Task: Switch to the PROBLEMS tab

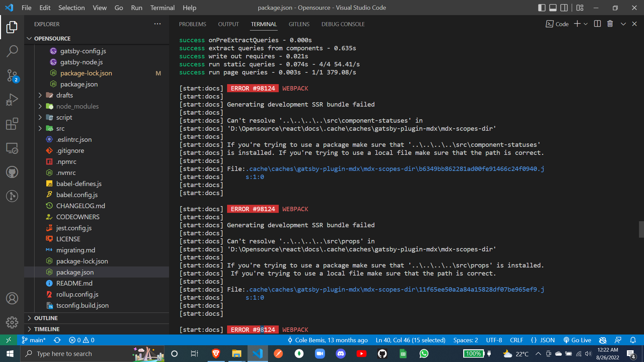Action: pos(193,24)
